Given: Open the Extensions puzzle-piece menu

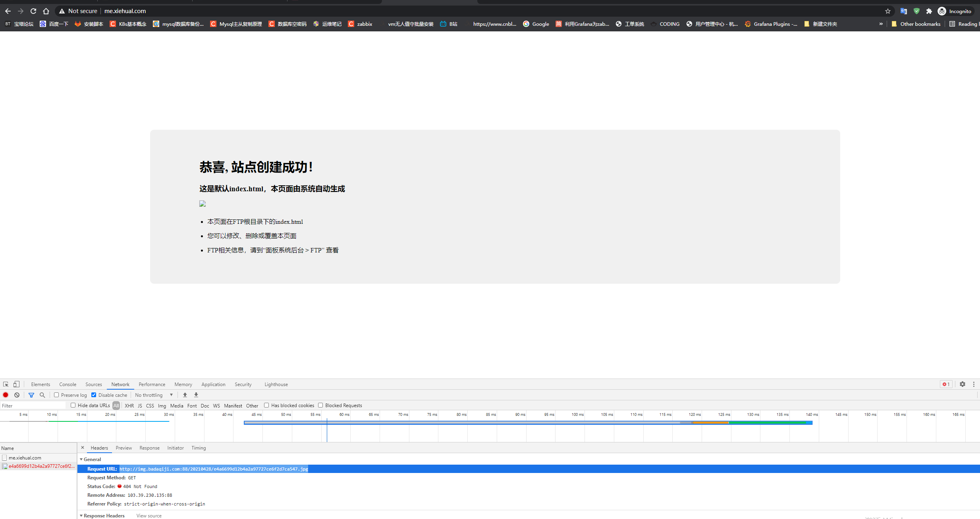Looking at the screenshot, I should pyautogui.click(x=929, y=11).
